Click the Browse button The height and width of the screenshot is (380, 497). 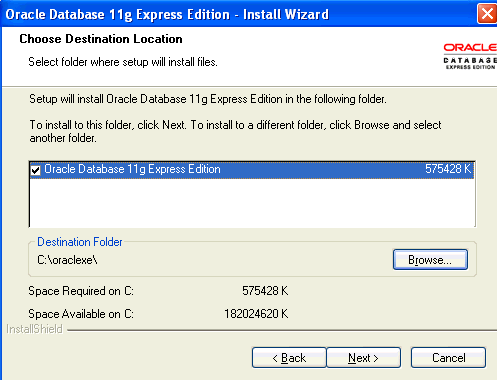coord(430,259)
